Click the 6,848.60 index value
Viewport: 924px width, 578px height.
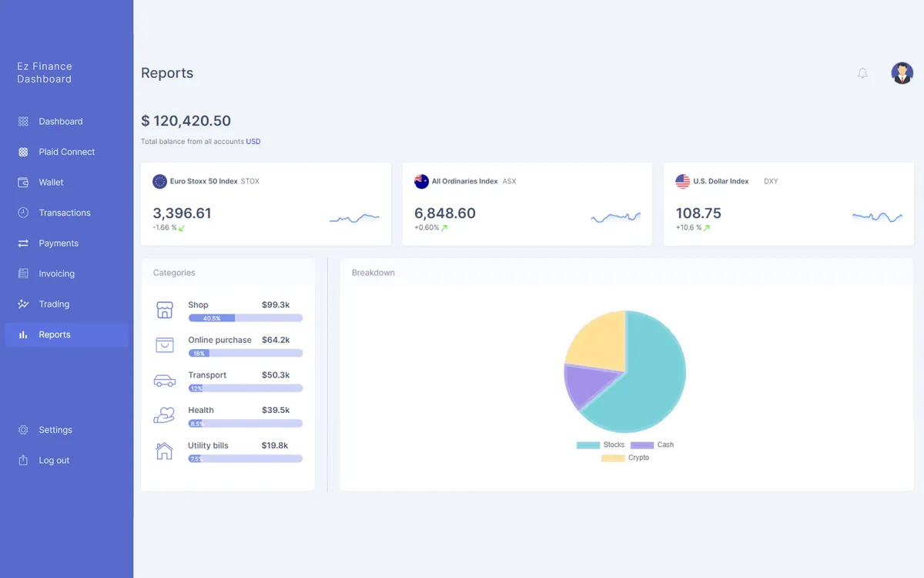pyautogui.click(x=445, y=213)
